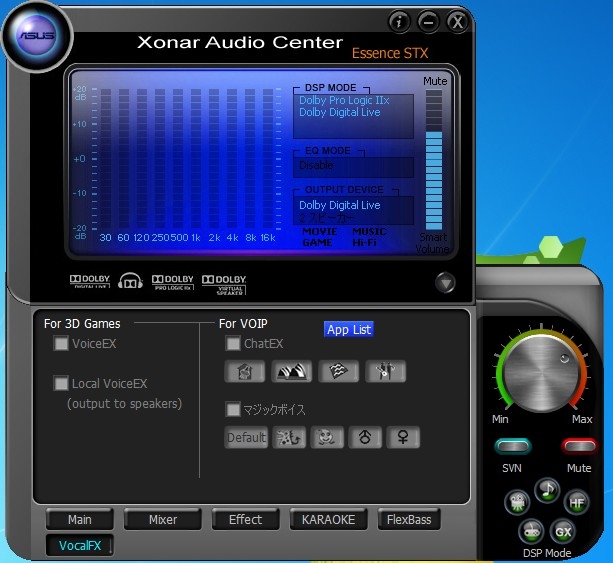Enable the VoiceEX checkbox
The height and width of the screenshot is (563, 613).
coord(61,344)
